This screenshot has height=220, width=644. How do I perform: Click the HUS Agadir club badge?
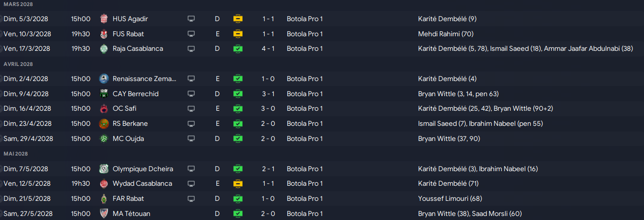click(x=103, y=19)
